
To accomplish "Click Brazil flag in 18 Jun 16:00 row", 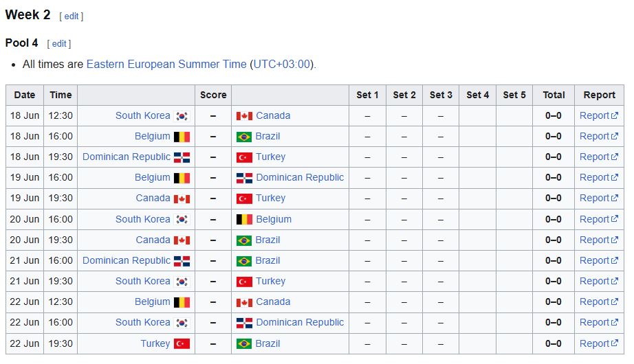I will click(x=244, y=137).
